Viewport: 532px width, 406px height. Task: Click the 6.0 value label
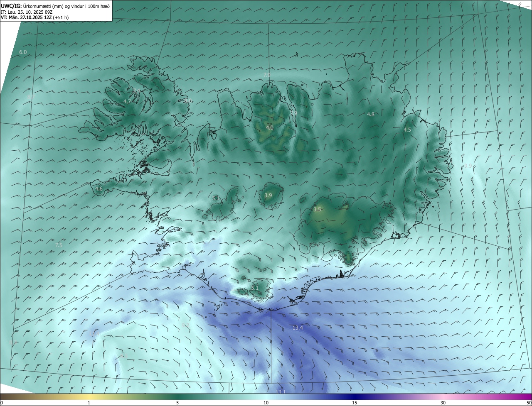point(23,52)
